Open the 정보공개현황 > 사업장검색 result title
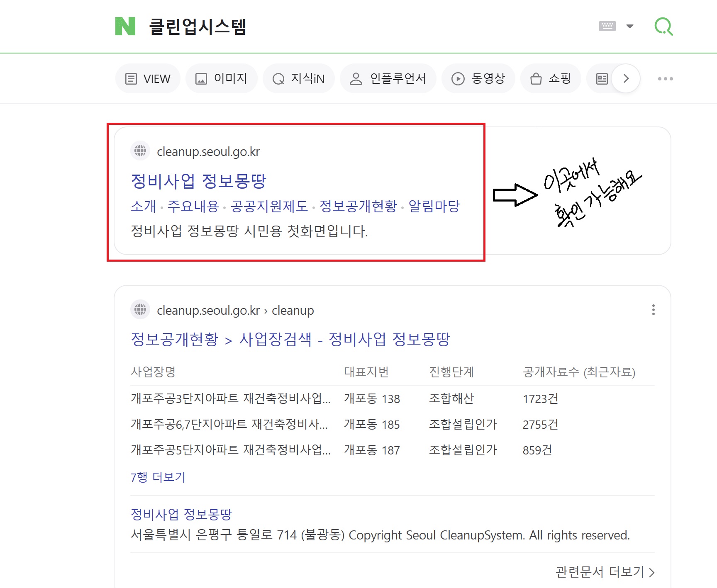This screenshot has width=717, height=588. pyautogui.click(x=290, y=339)
